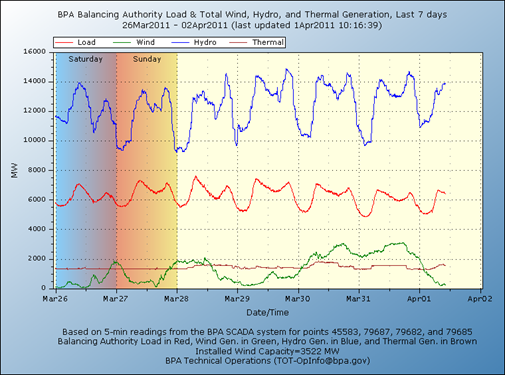Click the Apr02 x-axis label

point(480,299)
